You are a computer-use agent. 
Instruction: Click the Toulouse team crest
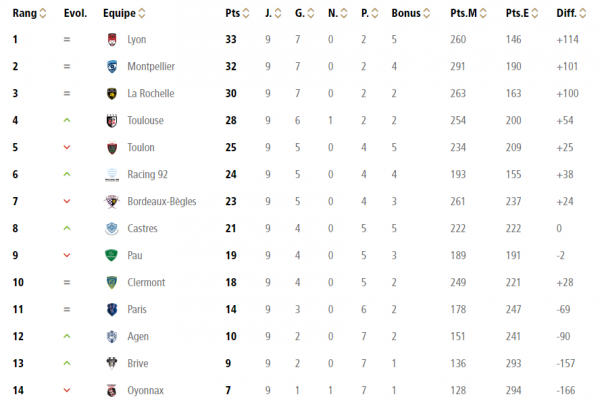112,121
